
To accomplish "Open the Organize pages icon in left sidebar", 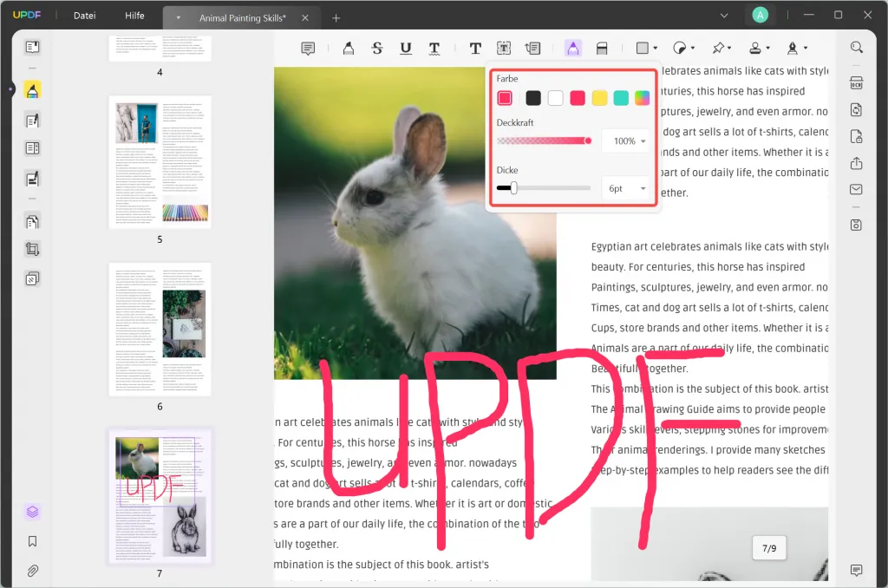I will (x=32, y=221).
